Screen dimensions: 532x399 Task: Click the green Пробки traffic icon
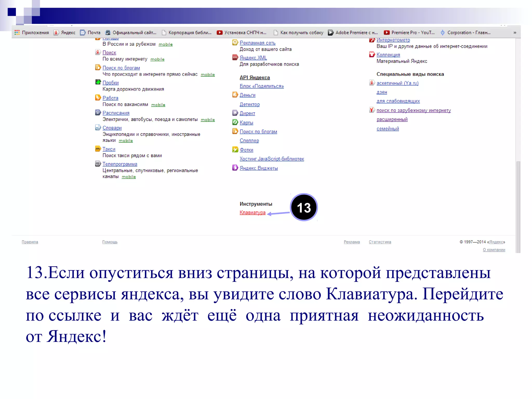98,82
